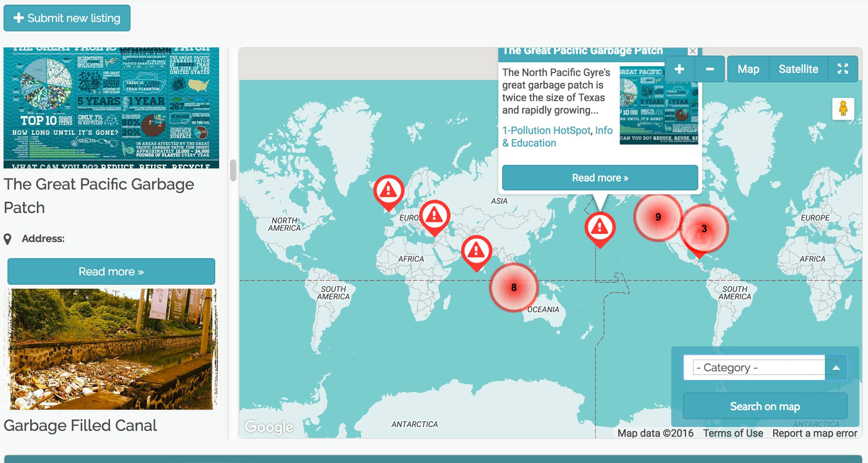Viewport: 868px width, 463px height.
Task: Click the address location pin icon
Action: (7, 239)
